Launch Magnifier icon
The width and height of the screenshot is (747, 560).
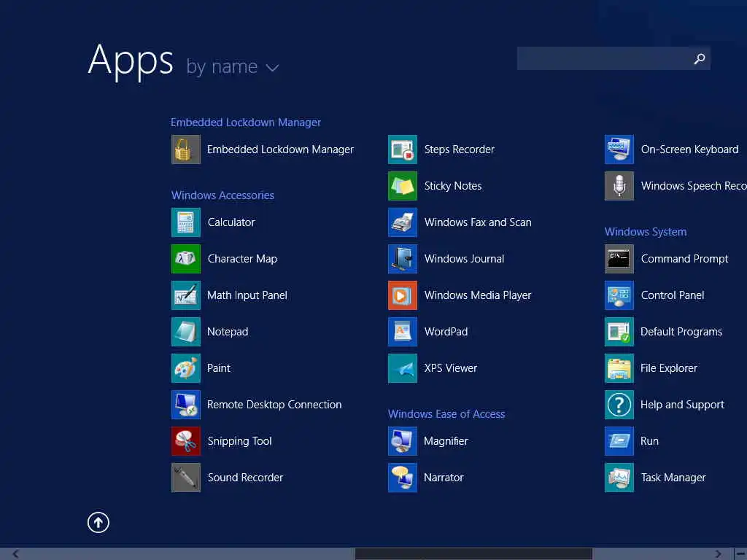[403, 441]
